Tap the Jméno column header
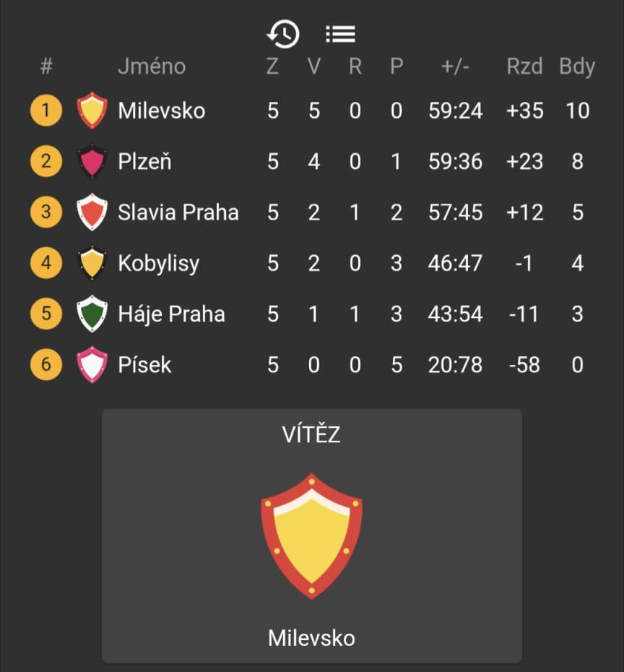This screenshot has height=672, width=624. pos(152,66)
